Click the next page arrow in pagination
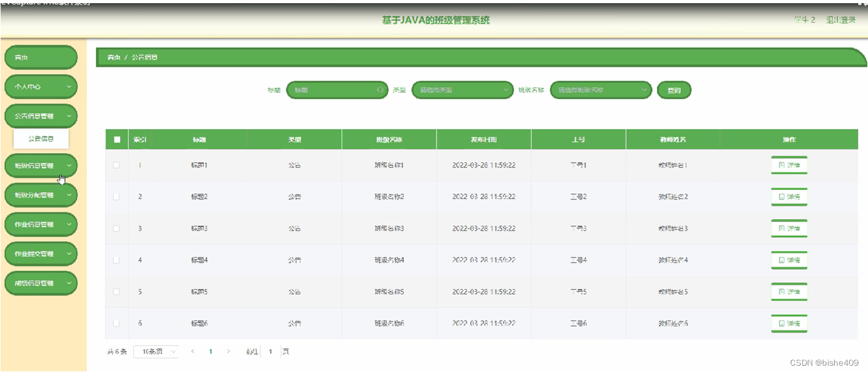Viewport: 868px width, 372px height. 228,352
